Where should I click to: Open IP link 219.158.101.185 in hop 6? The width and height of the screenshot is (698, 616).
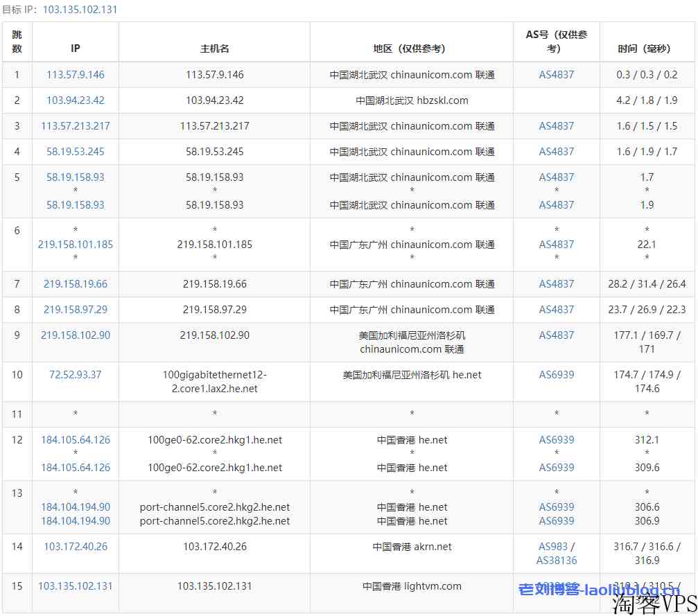pyautogui.click(x=76, y=245)
